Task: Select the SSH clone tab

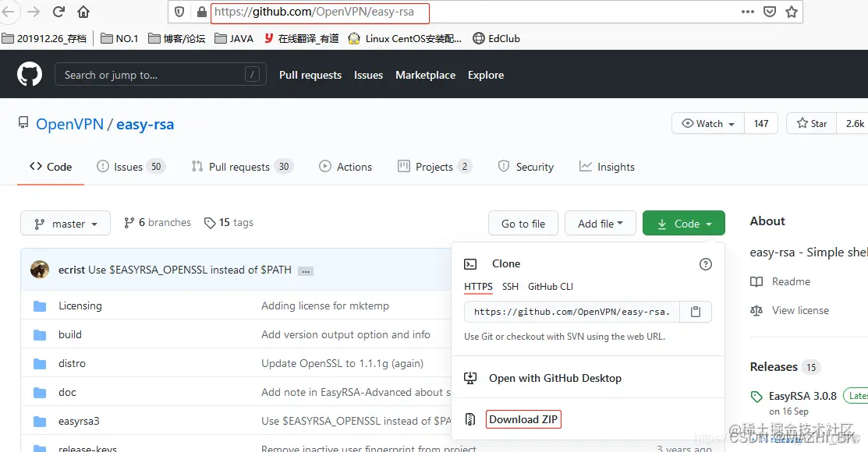Action: click(x=510, y=287)
